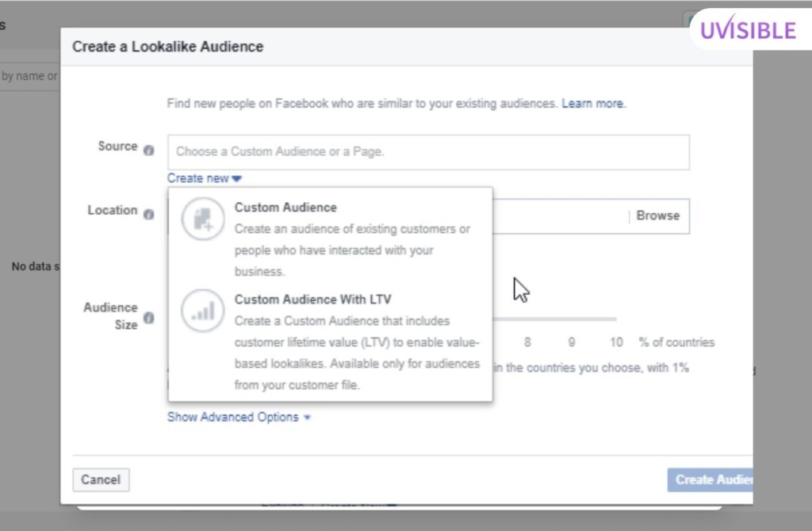This screenshot has width=812, height=531.
Task: Click the Source input field
Action: pyautogui.click(x=428, y=152)
